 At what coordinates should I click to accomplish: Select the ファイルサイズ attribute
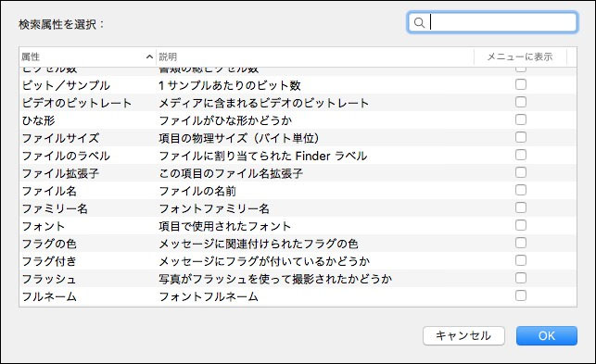tap(60, 138)
